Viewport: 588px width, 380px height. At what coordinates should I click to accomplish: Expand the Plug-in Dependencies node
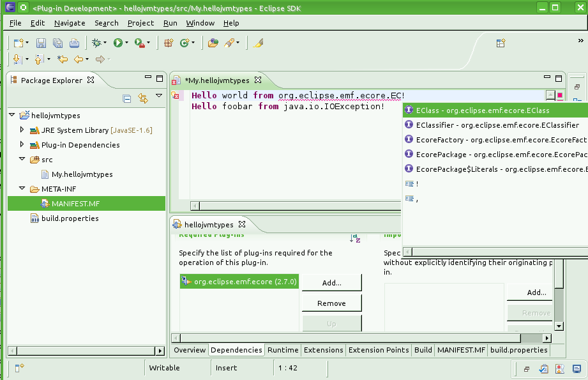(x=22, y=144)
